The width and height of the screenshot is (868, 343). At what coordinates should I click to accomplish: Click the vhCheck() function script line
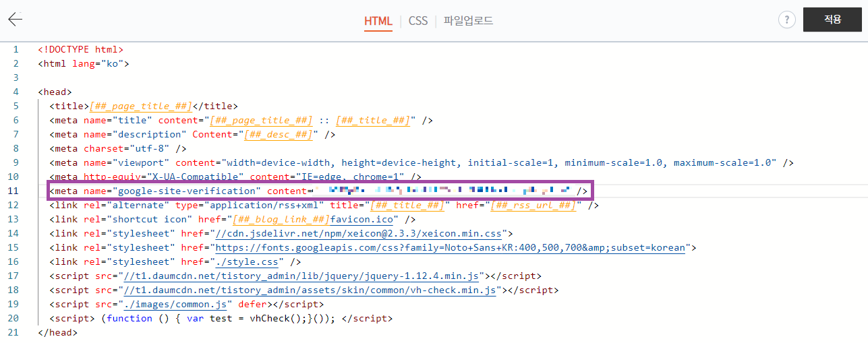click(221, 319)
